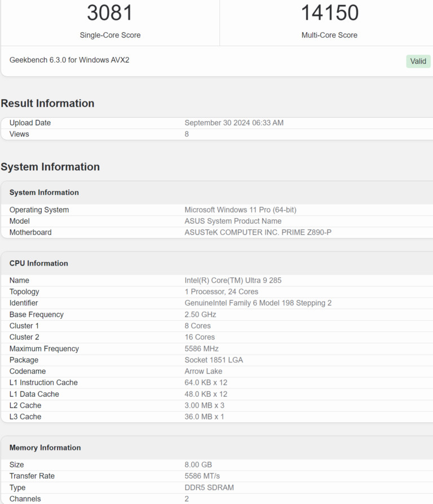This screenshot has width=433, height=504.
Task: Click the Views row label
Action: tap(19, 134)
